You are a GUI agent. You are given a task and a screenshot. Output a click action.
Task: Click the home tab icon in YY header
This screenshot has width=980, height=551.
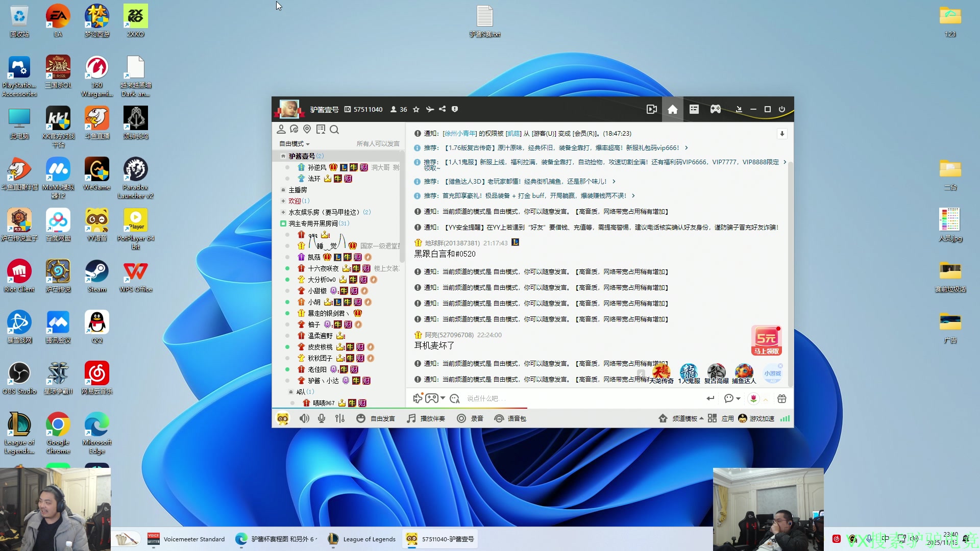pyautogui.click(x=672, y=109)
